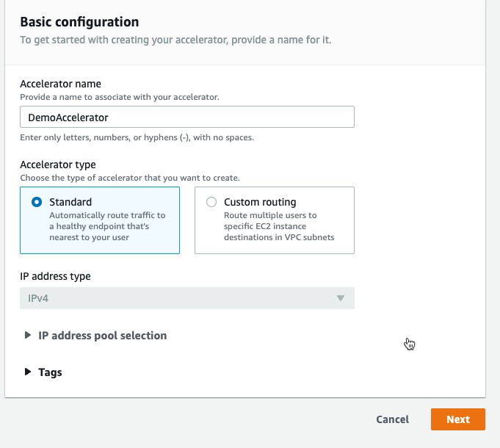Select the Standard accelerator radio button
The image size is (500, 448).
pyautogui.click(x=37, y=202)
